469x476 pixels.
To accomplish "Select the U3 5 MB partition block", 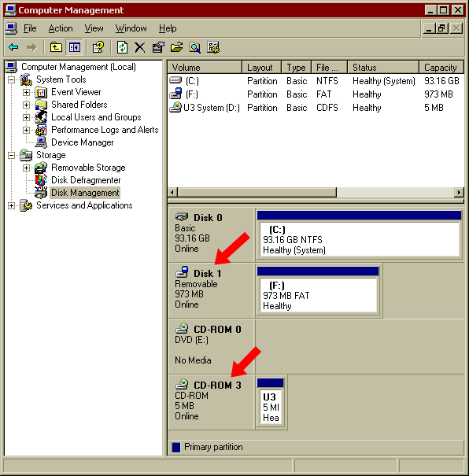I will coord(271,403).
